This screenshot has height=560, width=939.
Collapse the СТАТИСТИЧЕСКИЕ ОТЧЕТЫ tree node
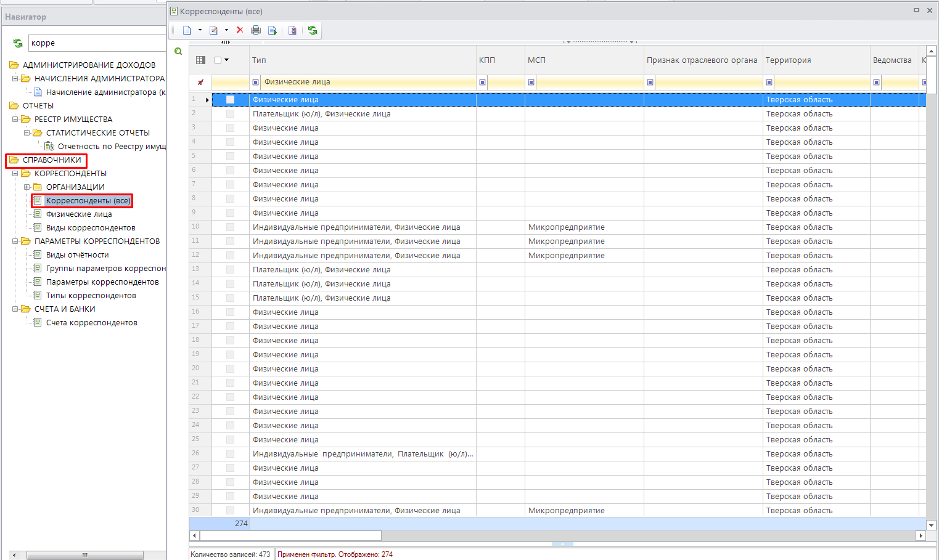(27, 133)
